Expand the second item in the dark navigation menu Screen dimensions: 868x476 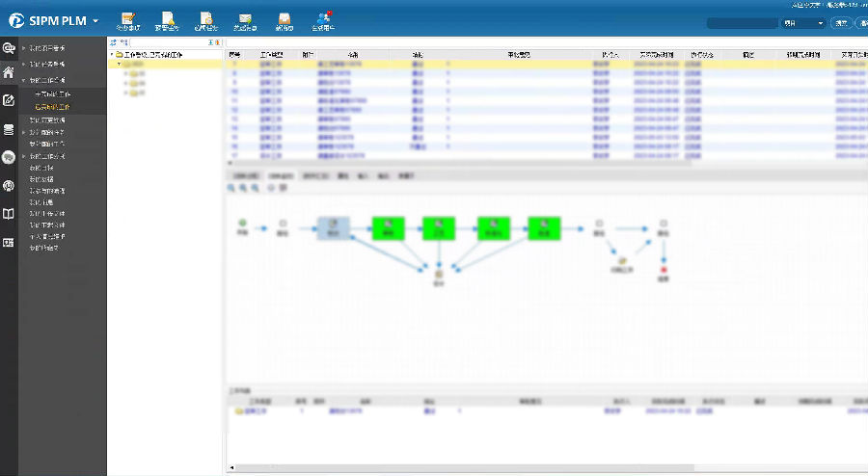tap(24, 65)
